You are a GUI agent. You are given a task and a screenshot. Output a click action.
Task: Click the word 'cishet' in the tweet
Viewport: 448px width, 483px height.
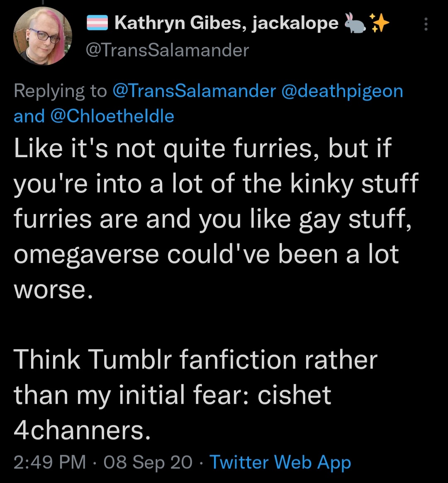click(x=294, y=395)
